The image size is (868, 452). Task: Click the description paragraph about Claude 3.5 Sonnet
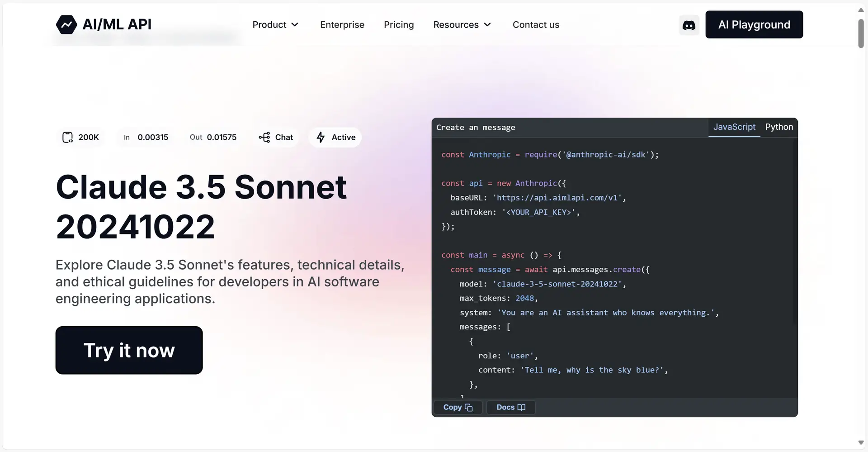tap(230, 281)
